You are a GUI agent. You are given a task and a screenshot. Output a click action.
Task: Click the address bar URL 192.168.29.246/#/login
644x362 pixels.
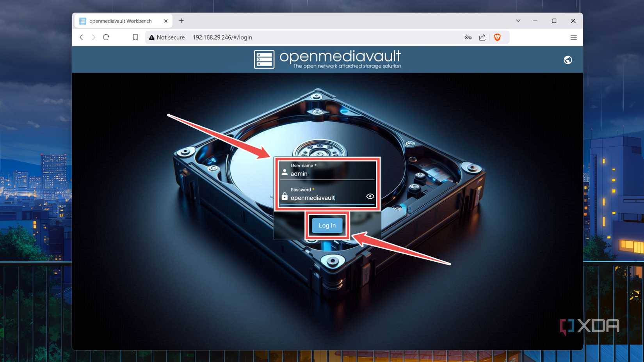click(222, 37)
